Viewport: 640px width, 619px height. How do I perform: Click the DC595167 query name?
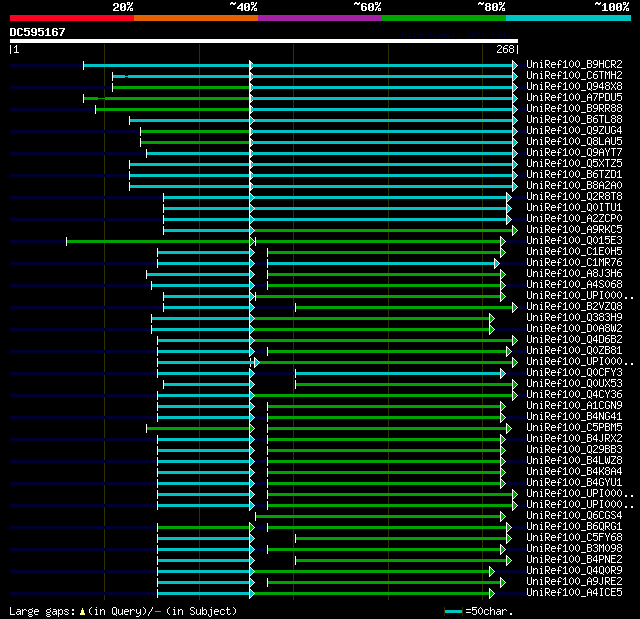(x=37, y=32)
